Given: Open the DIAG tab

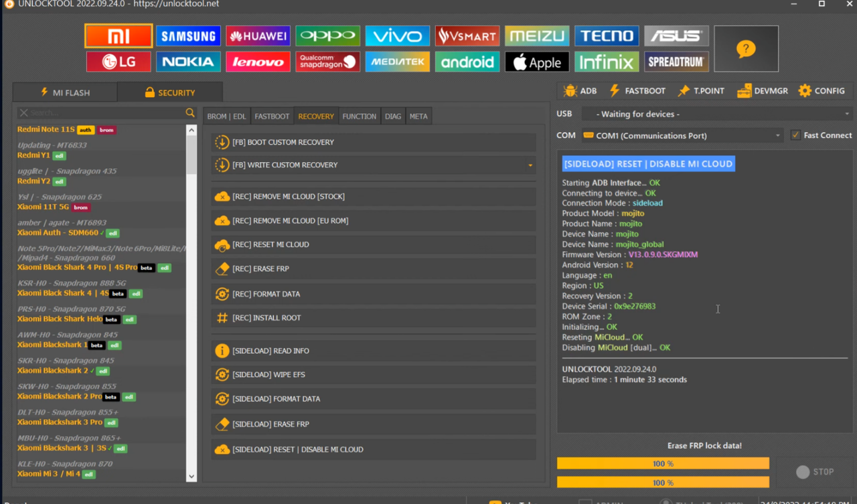Looking at the screenshot, I should [x=393, y=116].
